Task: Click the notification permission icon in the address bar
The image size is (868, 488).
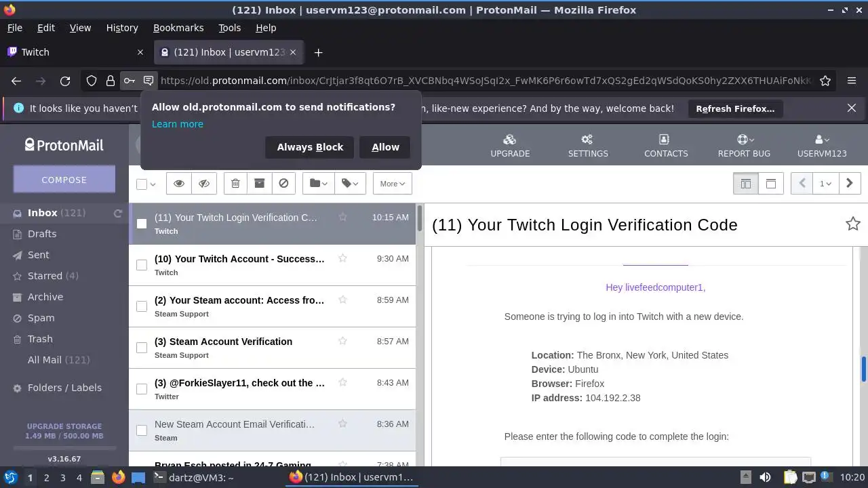Action: pyautogui.click(x=149, y=81)
